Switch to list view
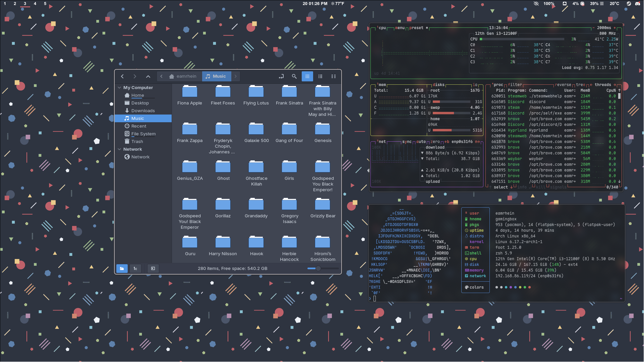The image size is (644, 362). (320, 76)
